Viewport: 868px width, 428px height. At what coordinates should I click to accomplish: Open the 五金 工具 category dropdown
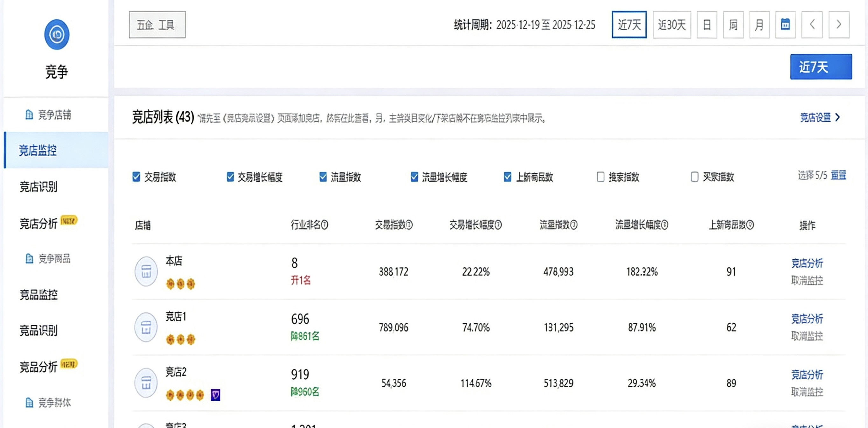click(157, 25)
